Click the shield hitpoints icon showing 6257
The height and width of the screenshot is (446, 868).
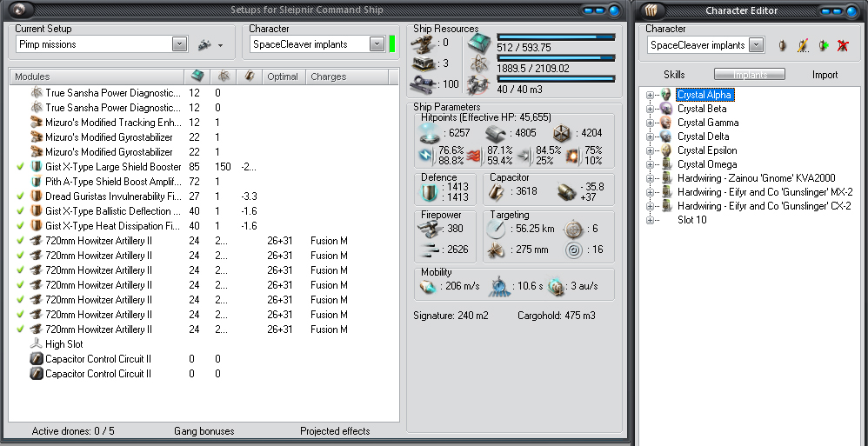[430, 133]
